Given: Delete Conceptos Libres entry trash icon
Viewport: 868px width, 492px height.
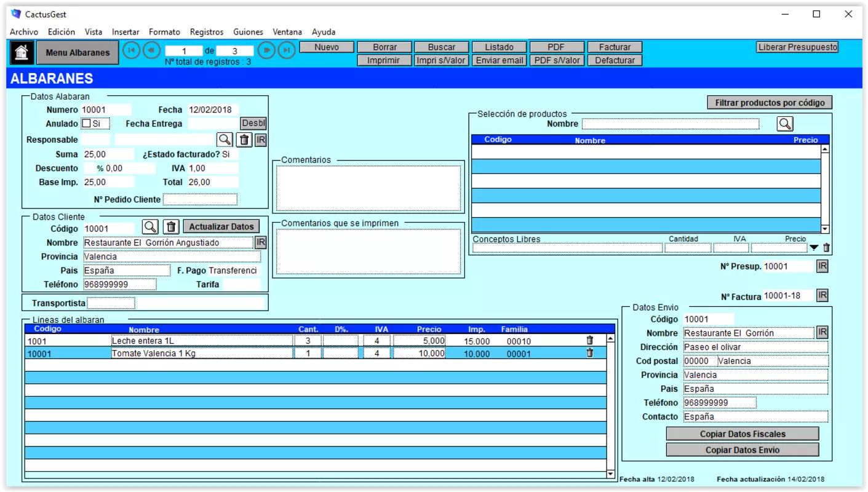Looking at the screenshot, I should point(826,248).
